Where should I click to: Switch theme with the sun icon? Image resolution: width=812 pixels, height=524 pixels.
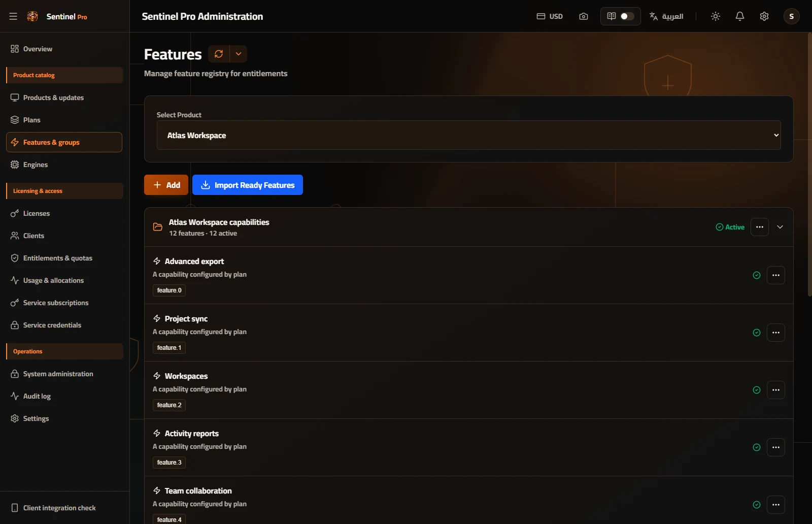(x=716, y=16)
